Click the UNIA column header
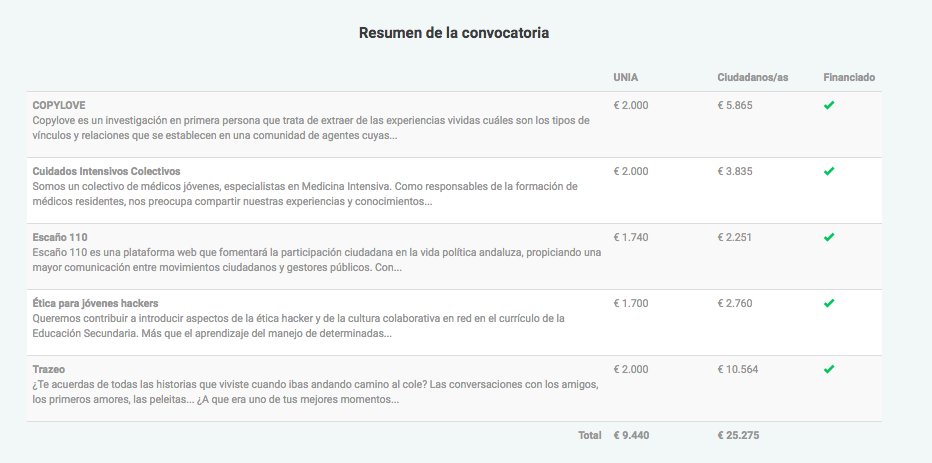932x463 pixels. click(626, 78)
